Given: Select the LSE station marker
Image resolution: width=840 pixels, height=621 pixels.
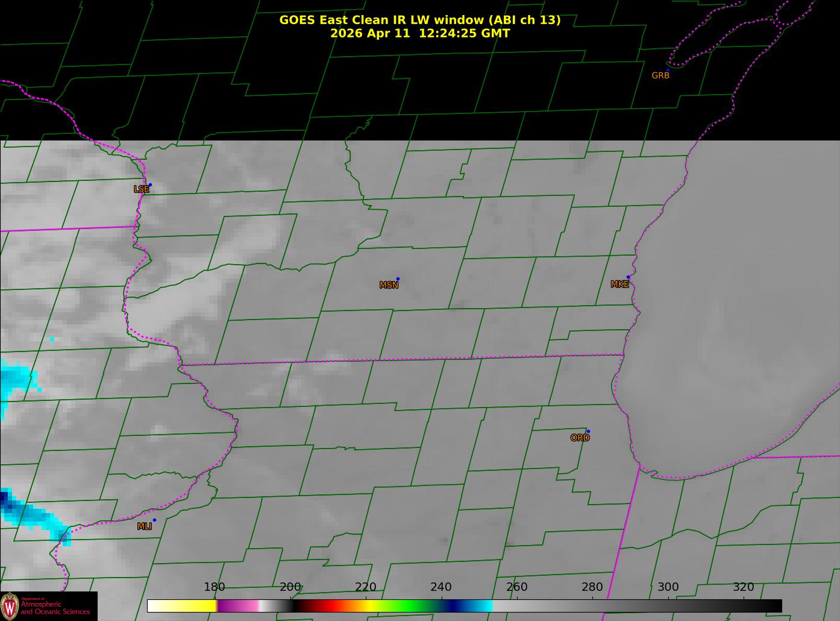Looking at the screenshot, I should pos(150,185).
